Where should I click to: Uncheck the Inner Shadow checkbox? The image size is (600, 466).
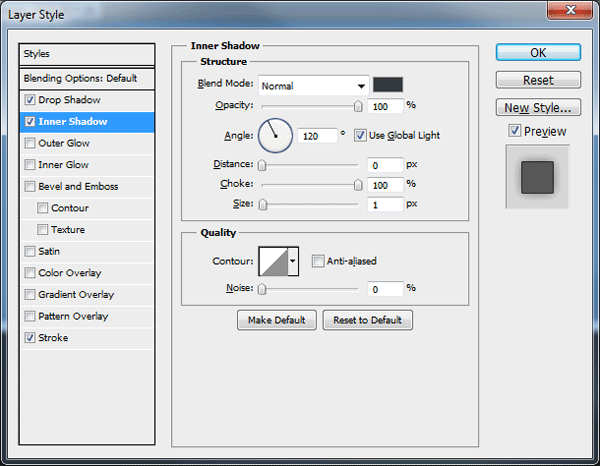(30, 122)
